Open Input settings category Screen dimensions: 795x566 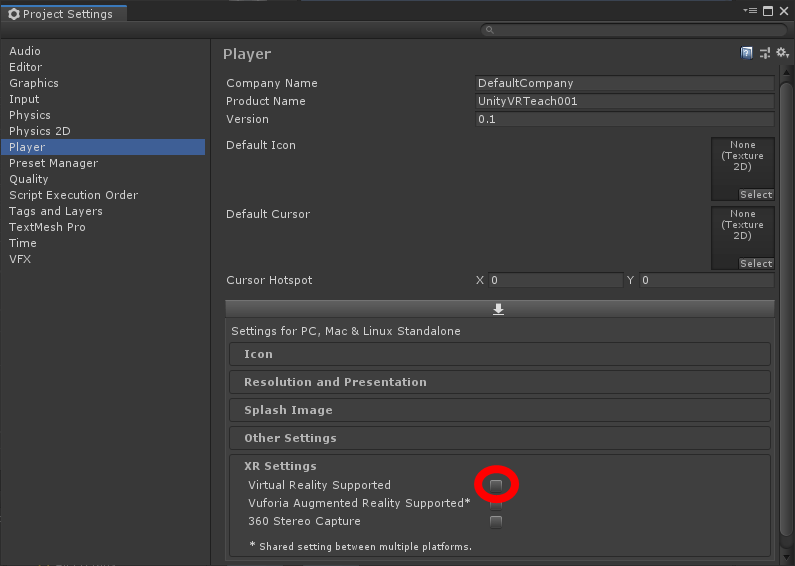(103, 99)
